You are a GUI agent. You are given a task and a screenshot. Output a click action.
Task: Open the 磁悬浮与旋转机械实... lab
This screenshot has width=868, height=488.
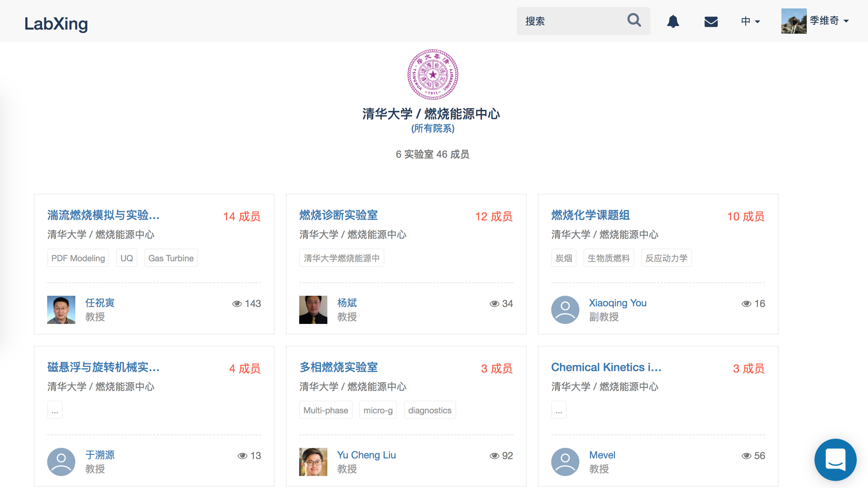[x=103, y=367]
